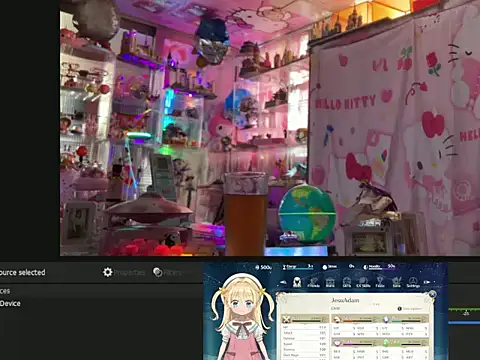Open the game Settings menu
The height and width of the screenshot is (360, 480).
[x=413, y=282]
